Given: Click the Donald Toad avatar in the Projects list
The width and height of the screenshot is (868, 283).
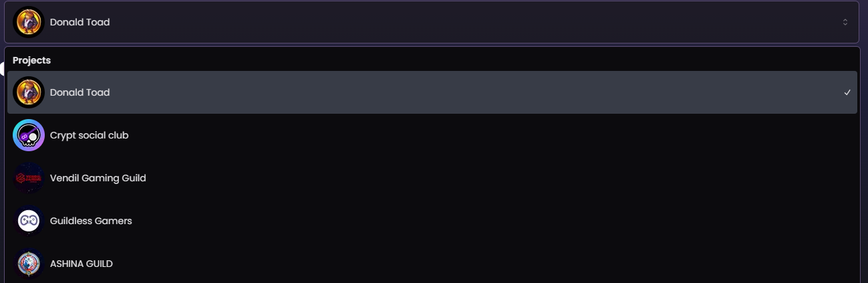Looking at the screenshot, I should pyautogui.click(x=29, y=92).
